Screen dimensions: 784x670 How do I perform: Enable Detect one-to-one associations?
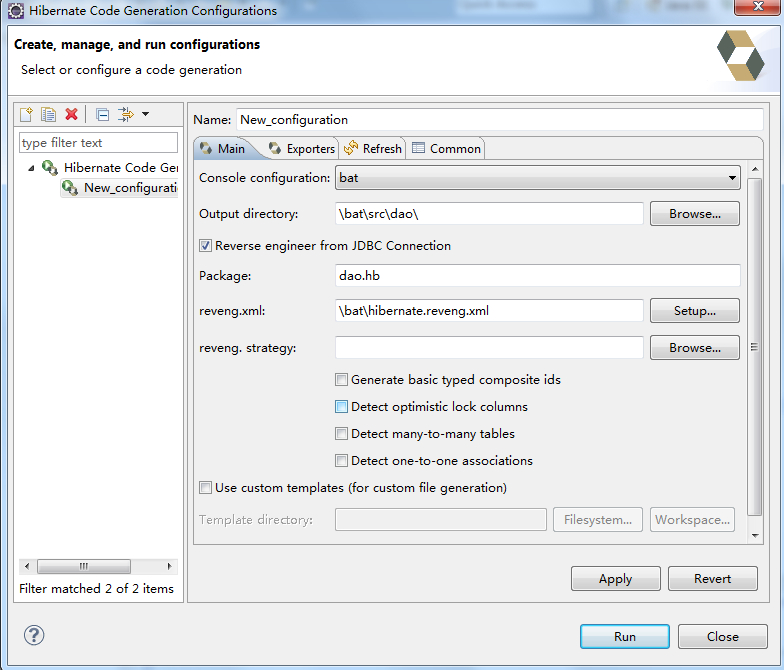(341, 460)
